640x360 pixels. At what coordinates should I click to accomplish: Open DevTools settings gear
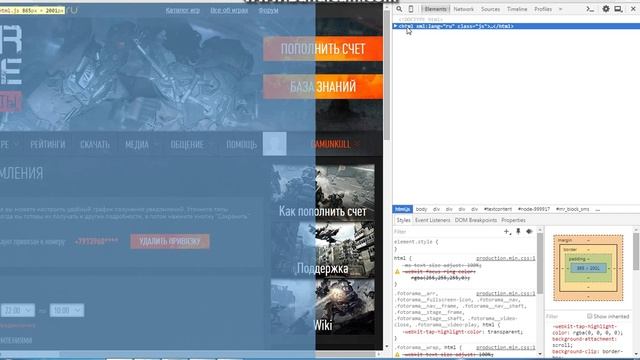(606, 9)
